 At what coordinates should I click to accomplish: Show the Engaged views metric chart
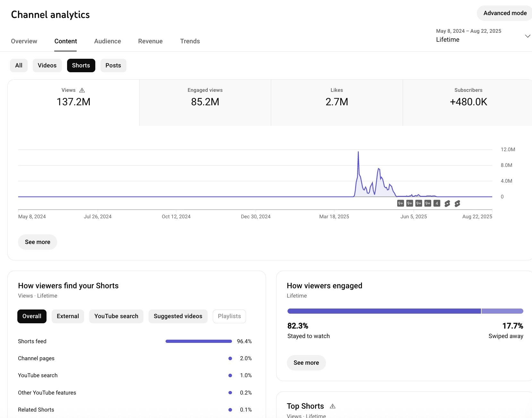pyautogui.click(x=205, y=103)
